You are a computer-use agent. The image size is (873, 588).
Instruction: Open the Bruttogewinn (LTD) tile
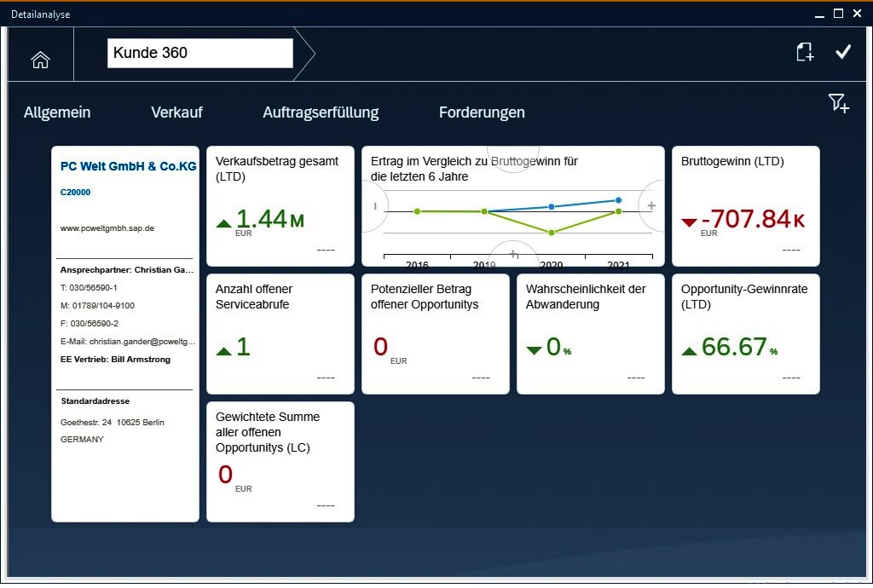click(745, 206)
